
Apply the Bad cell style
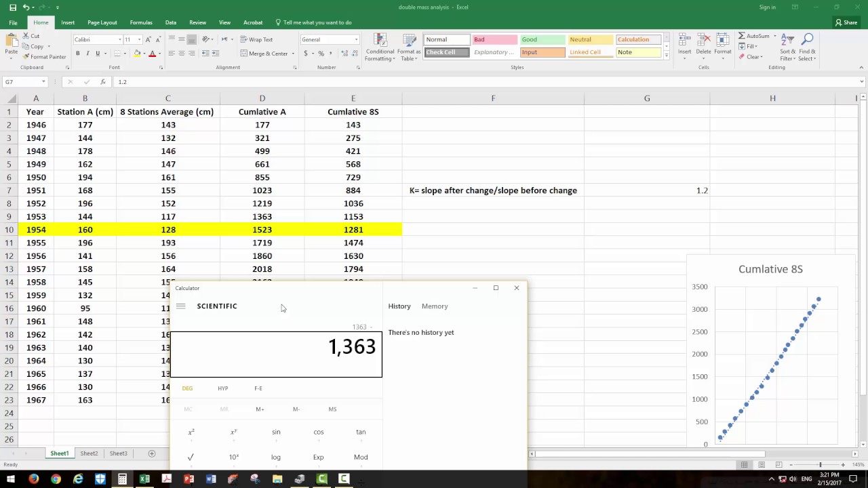coord(494,39)
